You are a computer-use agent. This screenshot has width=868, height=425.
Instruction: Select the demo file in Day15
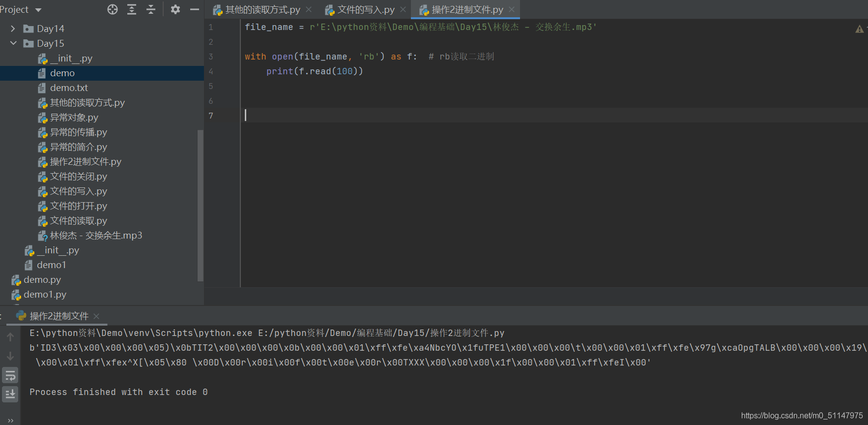102,73
